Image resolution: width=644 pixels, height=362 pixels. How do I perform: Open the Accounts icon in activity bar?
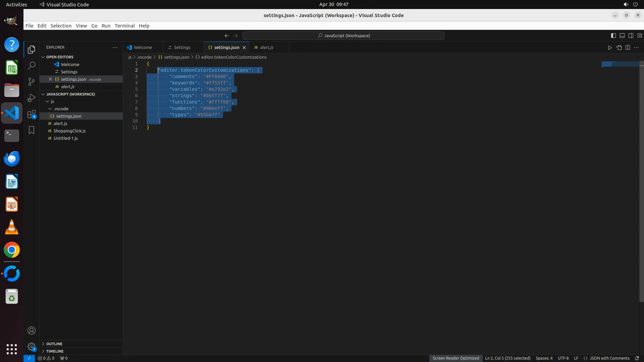[x=32, y=330]
